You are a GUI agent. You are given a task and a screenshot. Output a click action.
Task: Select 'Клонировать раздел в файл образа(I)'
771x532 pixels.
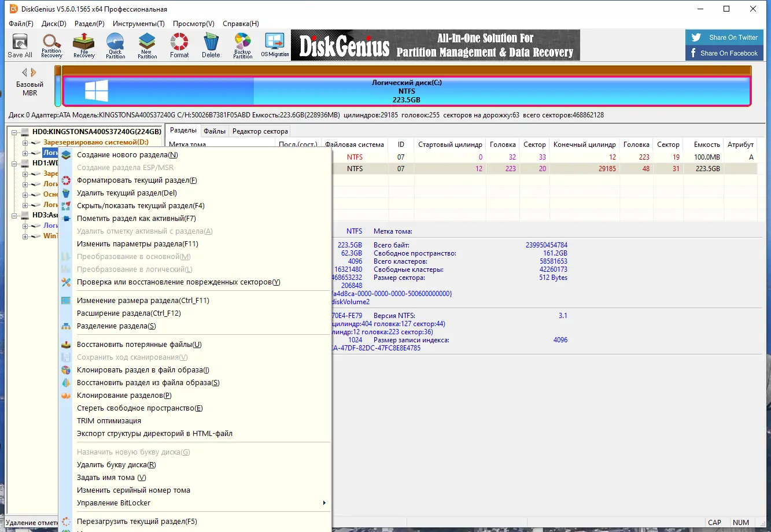coord(195,370)
